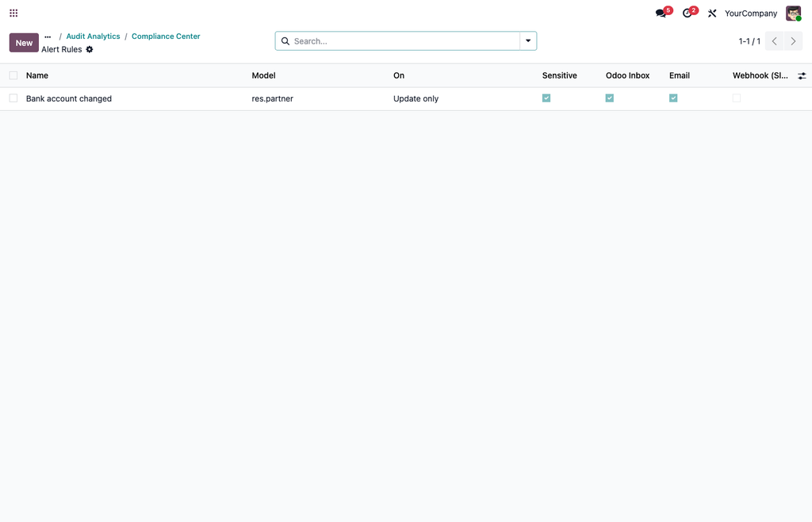Image resolution: width=812 pixels, height=522 pixels.
Task: Open the developer tools wrench icon
Action: click(x=712, y=13)
